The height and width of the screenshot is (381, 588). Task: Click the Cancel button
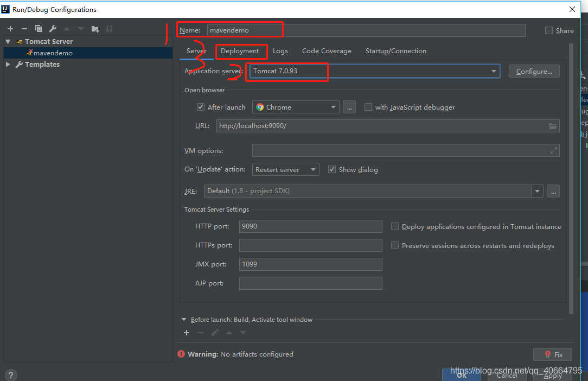(x=507, y=375)
